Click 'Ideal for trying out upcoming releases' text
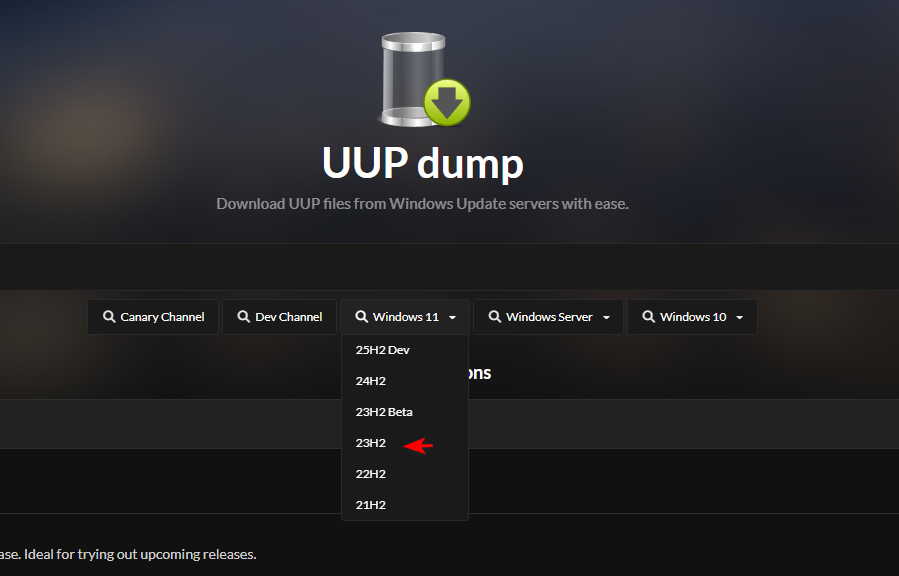Image resolution: width=899 pixels, height=576 pixels. [140, 554]
